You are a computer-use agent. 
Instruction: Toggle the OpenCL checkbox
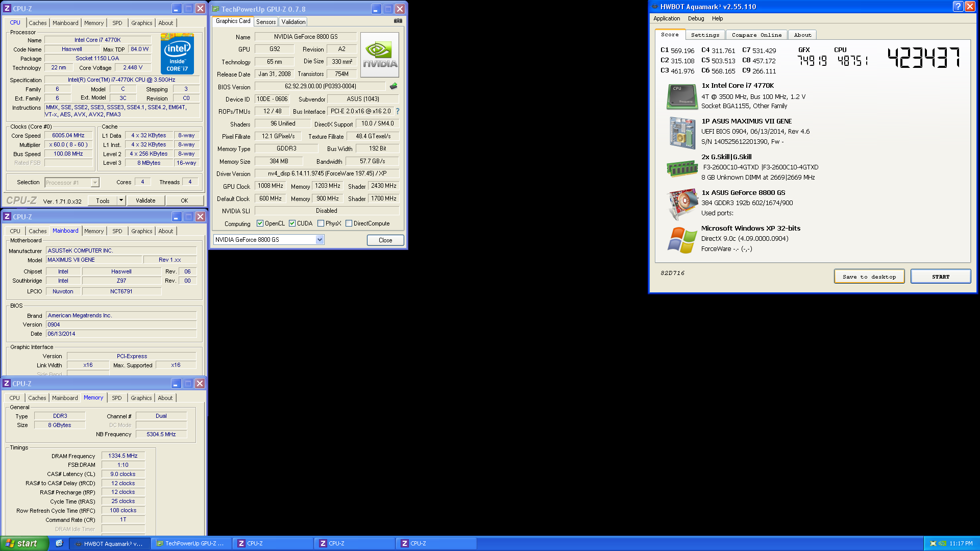[x=260, y=223]
